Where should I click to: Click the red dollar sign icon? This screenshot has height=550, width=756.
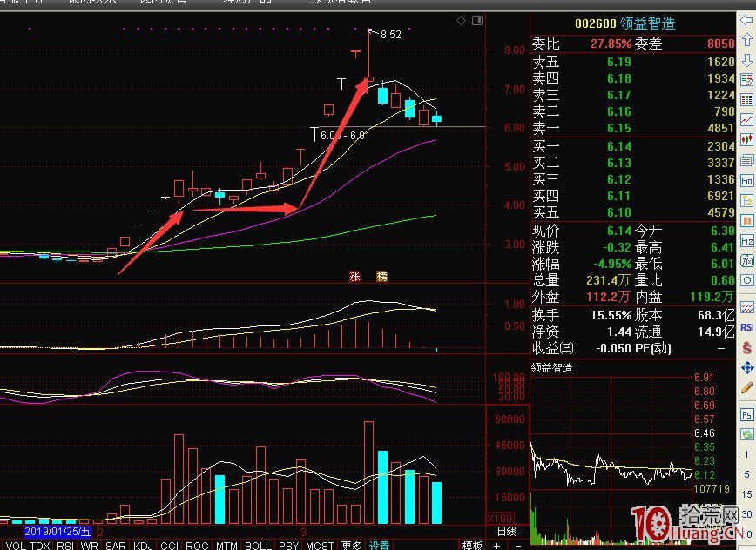(747, 348)
